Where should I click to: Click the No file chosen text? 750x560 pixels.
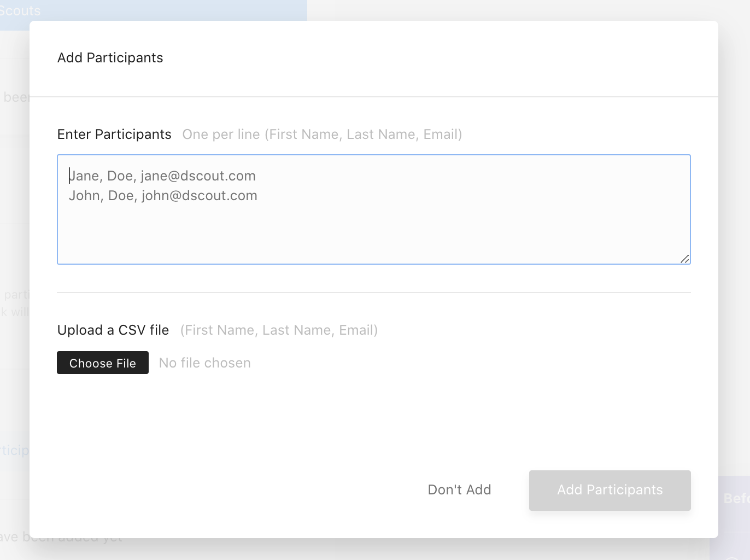click(205, 363)
